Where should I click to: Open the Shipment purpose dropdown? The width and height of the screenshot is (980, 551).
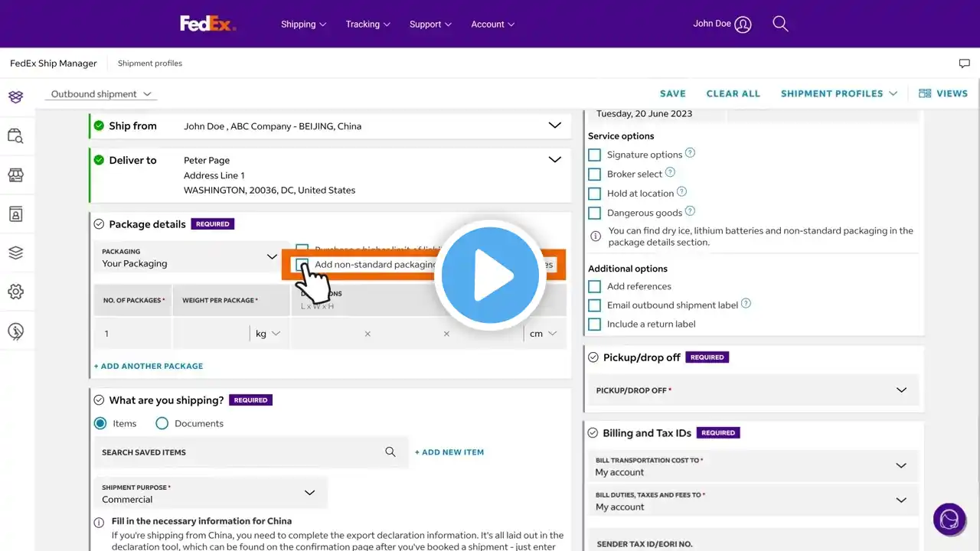211,493
